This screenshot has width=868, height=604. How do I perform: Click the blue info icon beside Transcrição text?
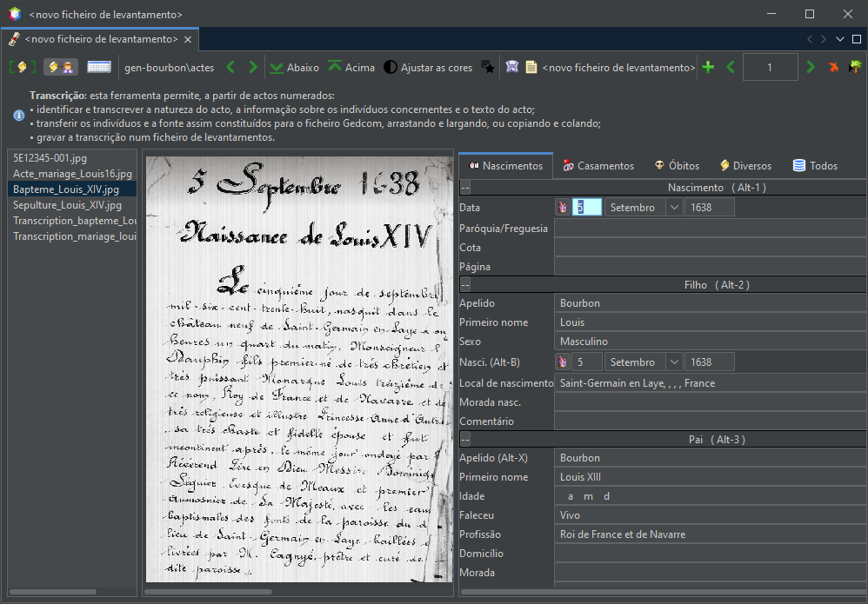tap(19, 116)
